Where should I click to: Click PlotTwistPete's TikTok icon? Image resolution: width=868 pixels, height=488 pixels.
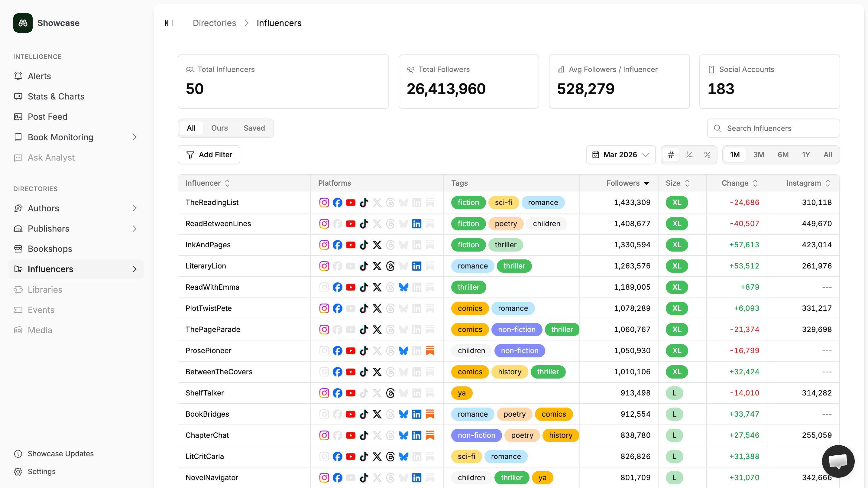(x=364, y=308)
